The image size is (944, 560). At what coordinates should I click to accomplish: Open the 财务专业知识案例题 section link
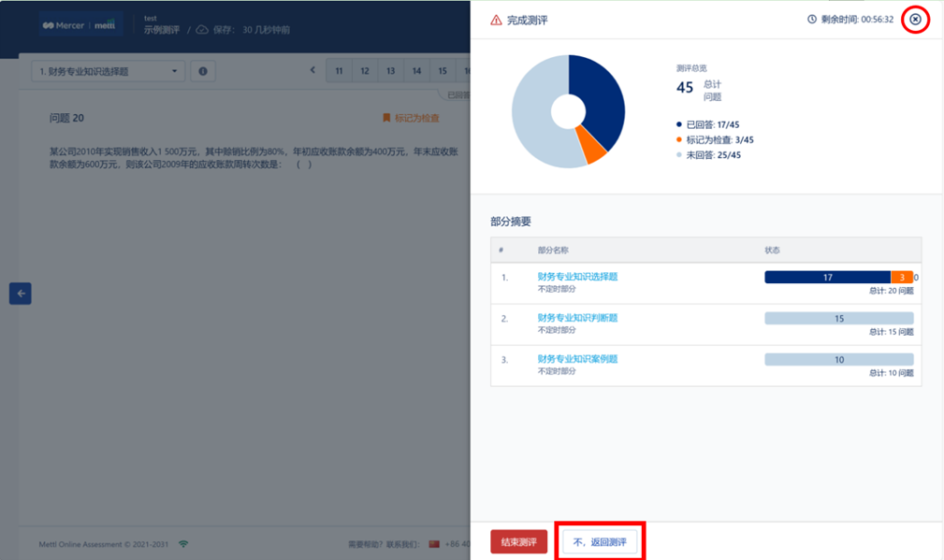tap(577, 359)
